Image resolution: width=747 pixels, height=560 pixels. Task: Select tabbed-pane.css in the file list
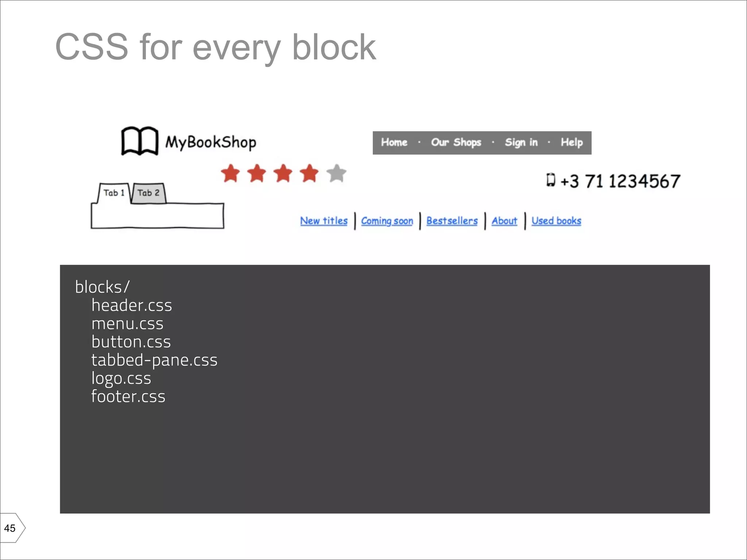coord(154,360)
